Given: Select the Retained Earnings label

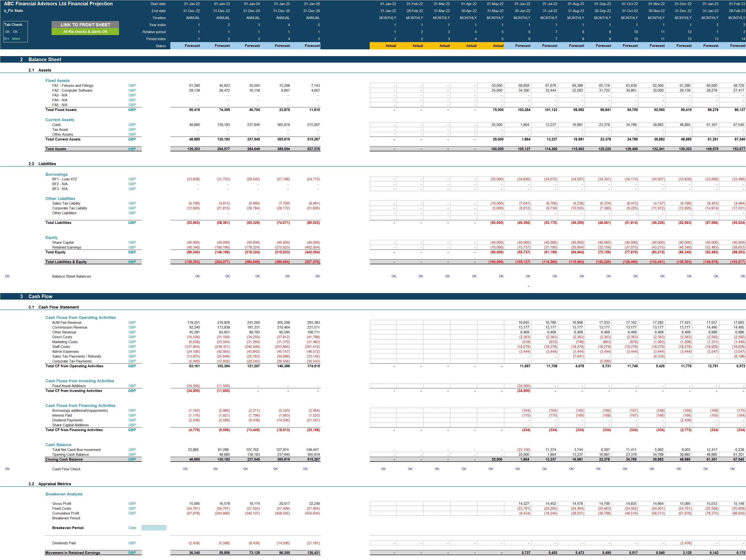Looking at the screenshot, I should (x=67, y=247).
